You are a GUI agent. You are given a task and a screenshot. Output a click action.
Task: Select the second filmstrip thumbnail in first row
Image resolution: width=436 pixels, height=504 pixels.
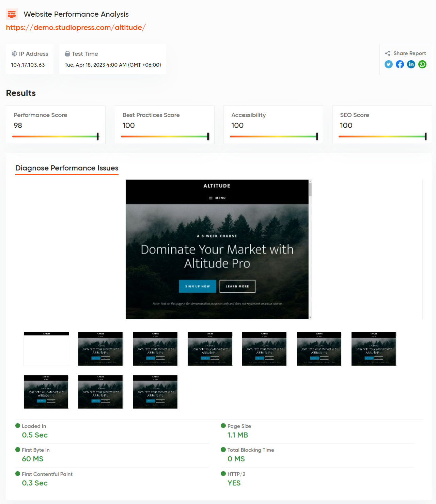(x=100, y=349)
